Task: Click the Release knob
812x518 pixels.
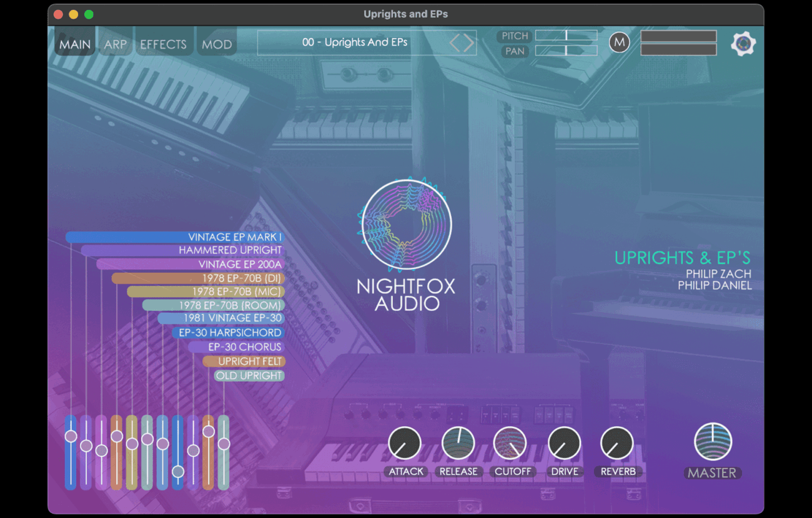Action: tap(458, 443)
